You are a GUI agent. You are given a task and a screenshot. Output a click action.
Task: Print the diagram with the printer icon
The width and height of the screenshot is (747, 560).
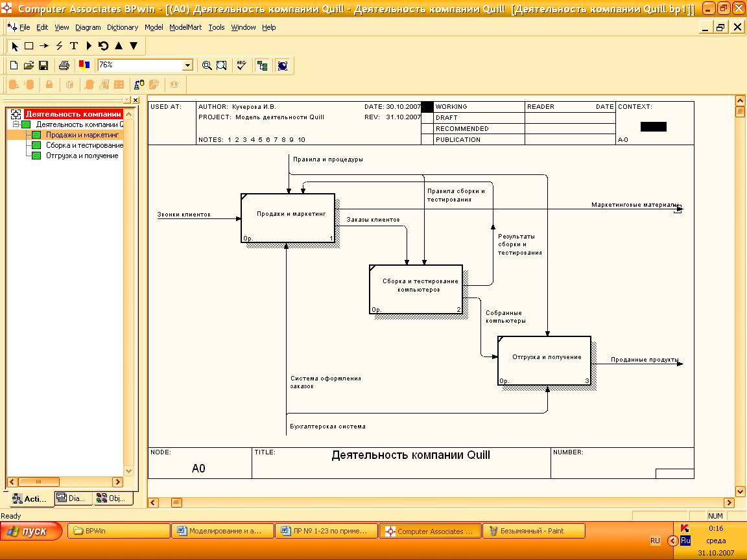click(x=64, y=65)
